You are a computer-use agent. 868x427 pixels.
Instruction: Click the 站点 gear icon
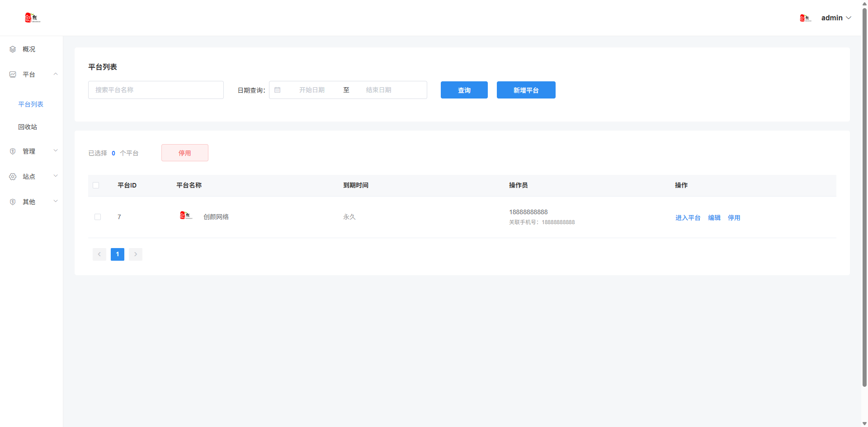13,177
